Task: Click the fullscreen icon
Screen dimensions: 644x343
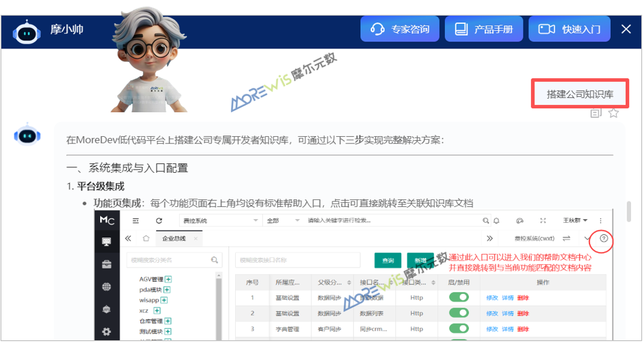Action: [543, 220]
